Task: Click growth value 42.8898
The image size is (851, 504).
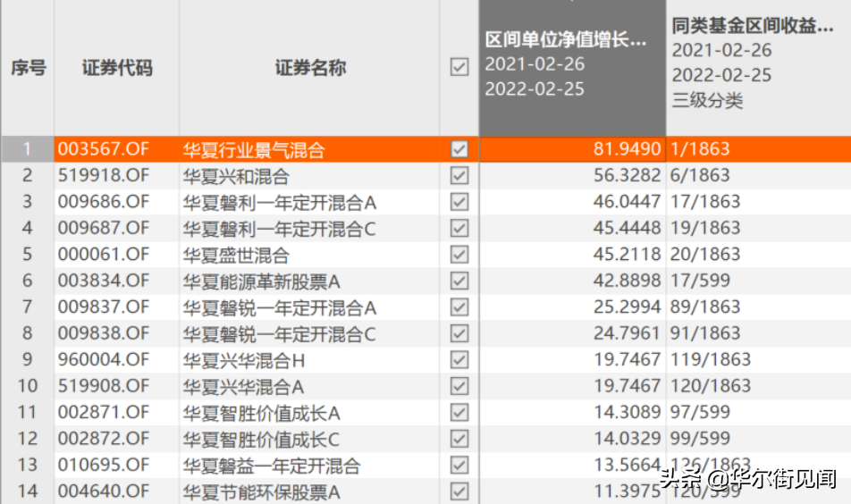Action: (627, 281)
